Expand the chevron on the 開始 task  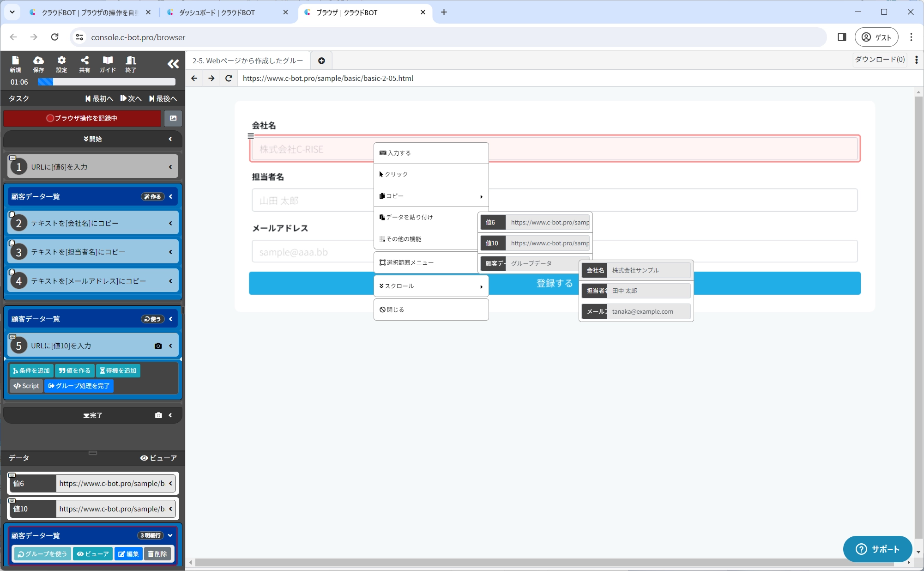pos(170,139)
